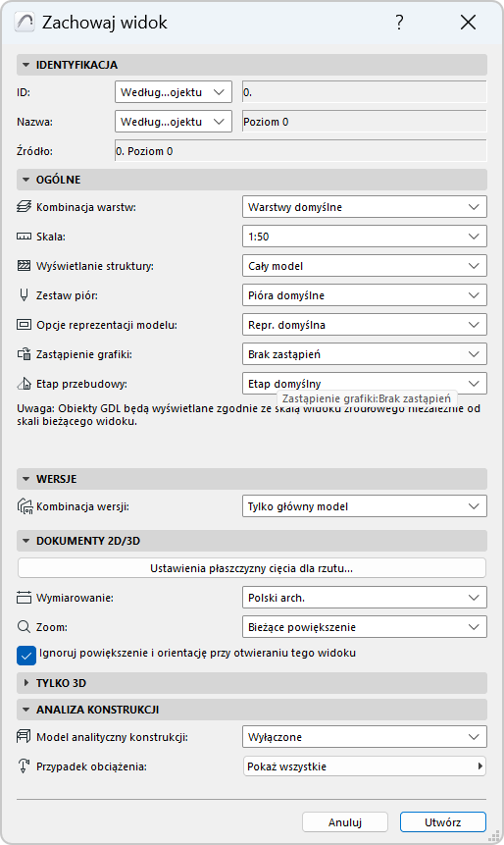Image resolution: width=504 pixels, height=845 pixels.
Task: Open the Skala 1:50 dropdown
Action: pos(365,237)
